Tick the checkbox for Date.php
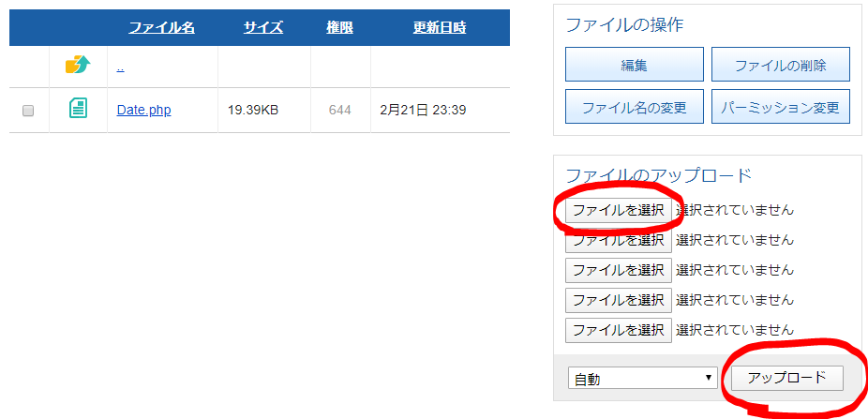Screen dimensions: 868x419 (28, 111)
